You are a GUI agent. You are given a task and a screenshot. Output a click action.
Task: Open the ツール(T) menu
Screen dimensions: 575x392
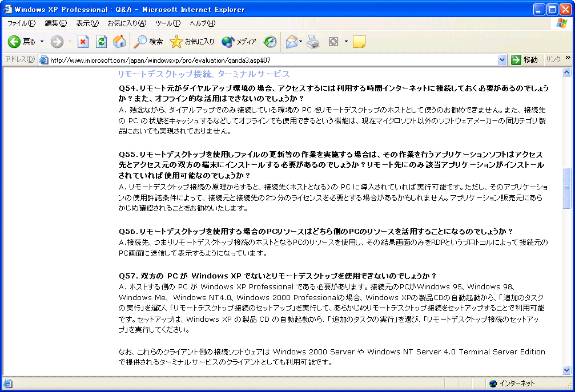[x=167, y=23]
